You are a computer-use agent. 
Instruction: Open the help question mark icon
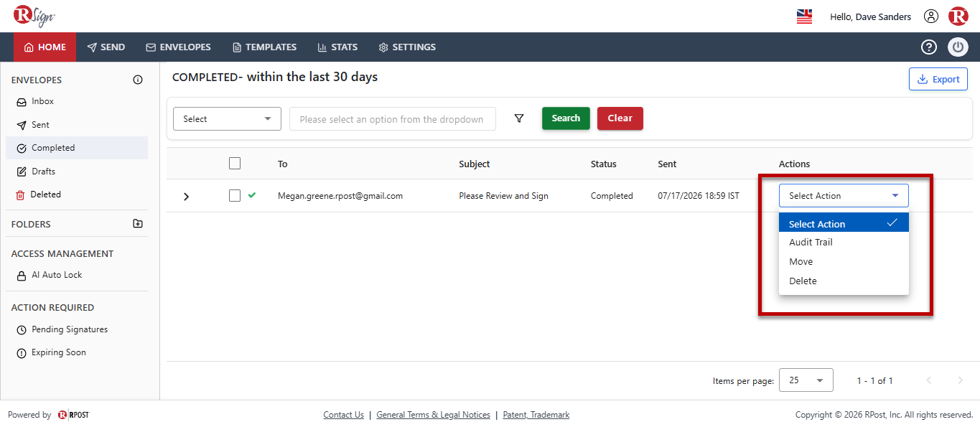[x=929, y=47]
